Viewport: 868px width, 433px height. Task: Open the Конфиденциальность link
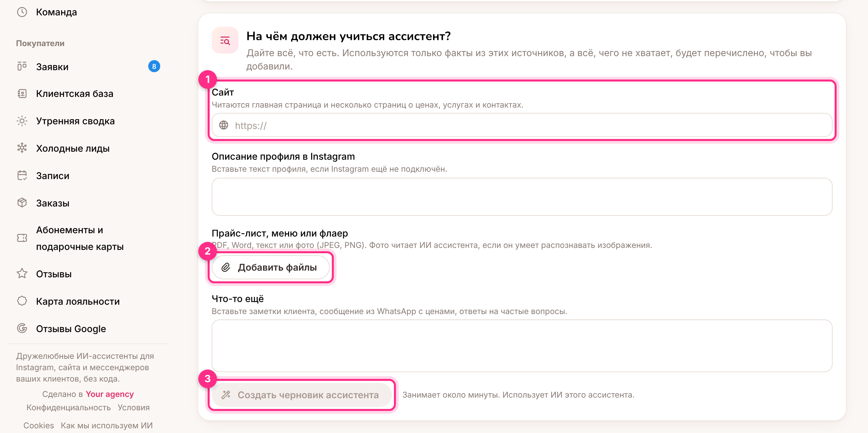pos(68,407)
